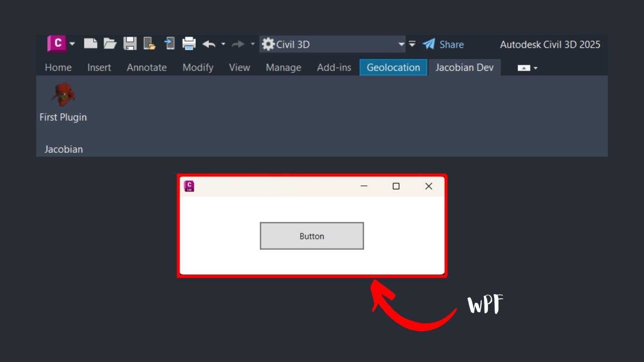Select the Modify ribbon tab
Viewport: 644px width, 362px height.
point(198,67)
